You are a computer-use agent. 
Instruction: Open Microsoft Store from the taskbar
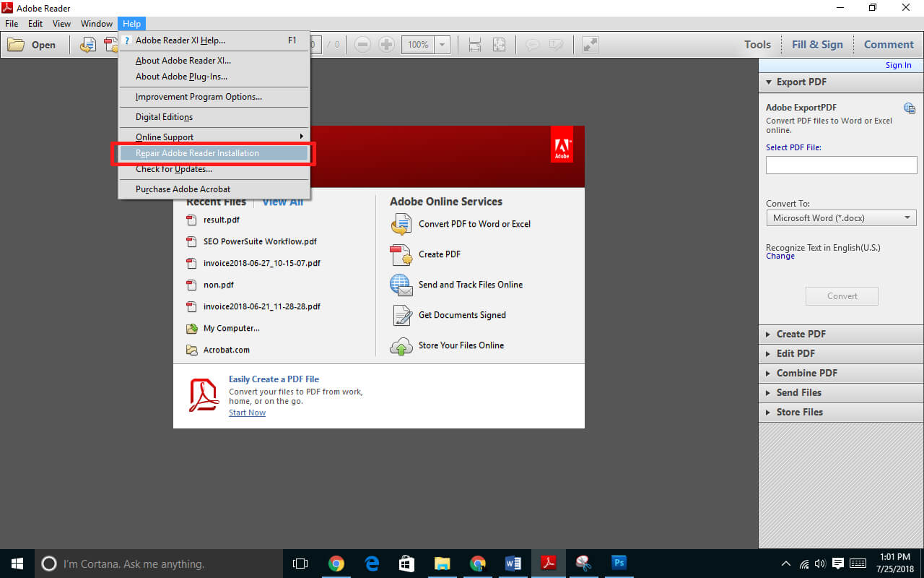tap(407, 564)
